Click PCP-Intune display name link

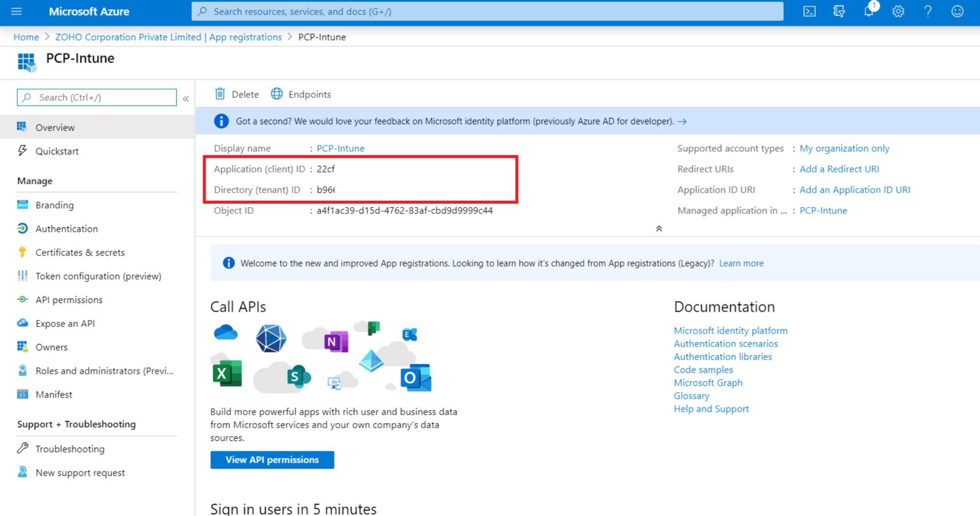pyautogui.click(x=341, y=148)
